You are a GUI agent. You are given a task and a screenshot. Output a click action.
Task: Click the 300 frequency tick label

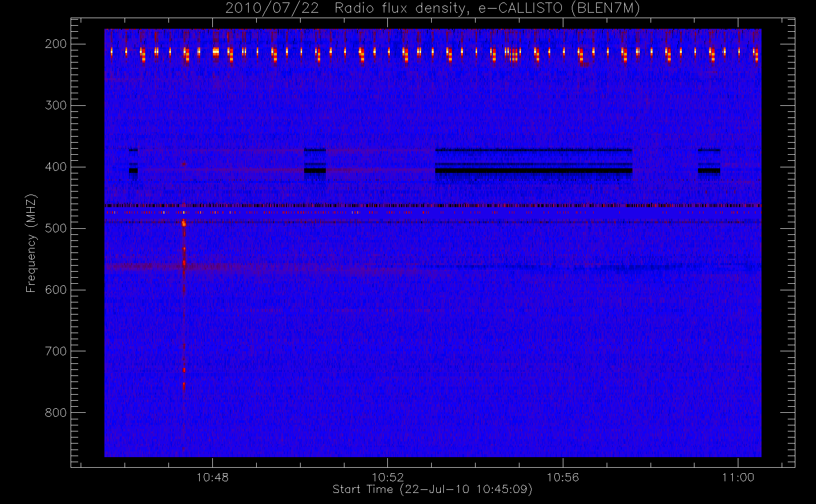click(x=56, y=105)
